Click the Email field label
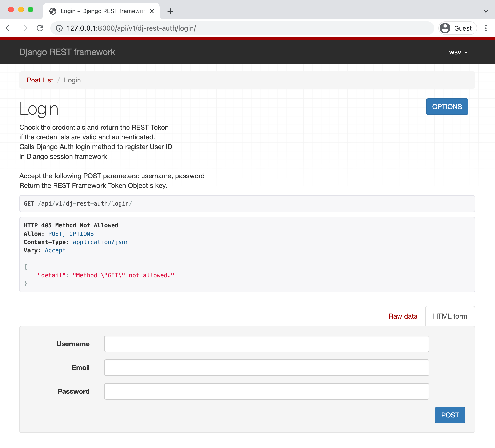Viewport: 495px width, 448px height. [80, 368]
